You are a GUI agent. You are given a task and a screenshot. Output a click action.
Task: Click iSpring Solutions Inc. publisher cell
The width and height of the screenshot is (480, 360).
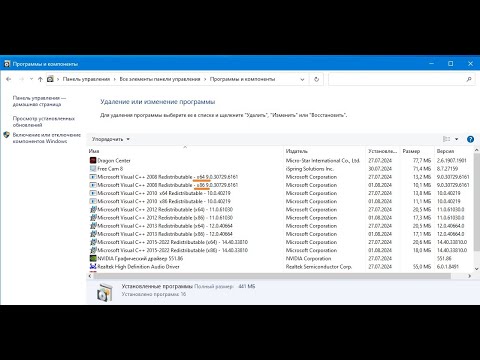(x=310, y=169)
